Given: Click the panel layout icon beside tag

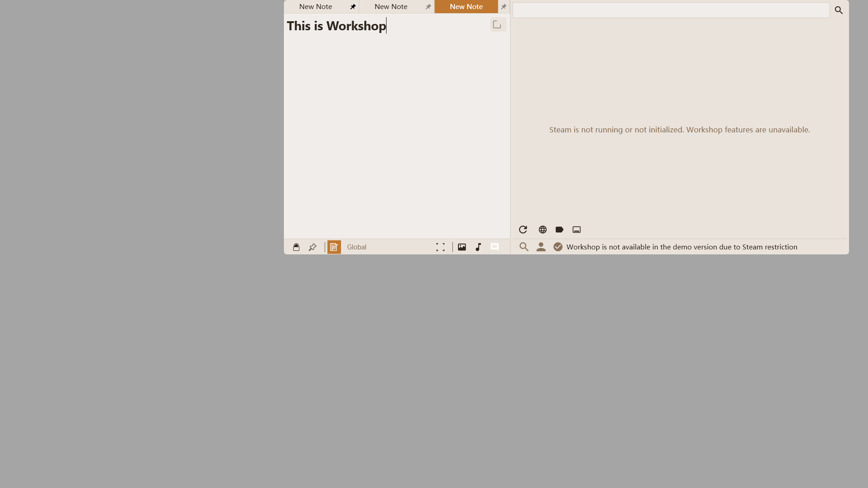Looking at the screenshot, I should click(576, 230).
